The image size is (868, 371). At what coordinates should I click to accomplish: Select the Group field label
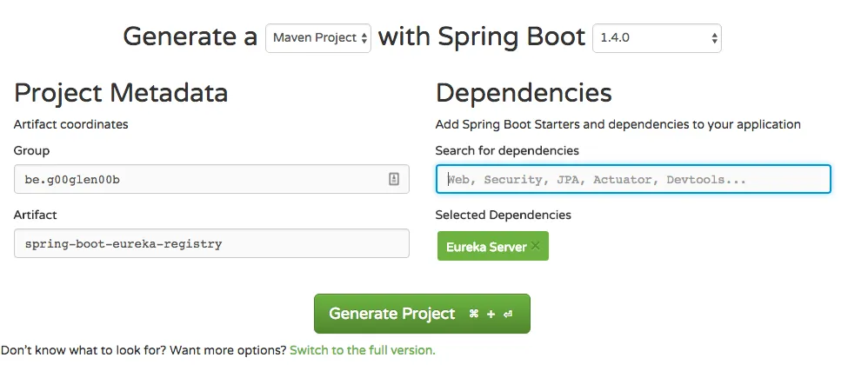(32, 150)
